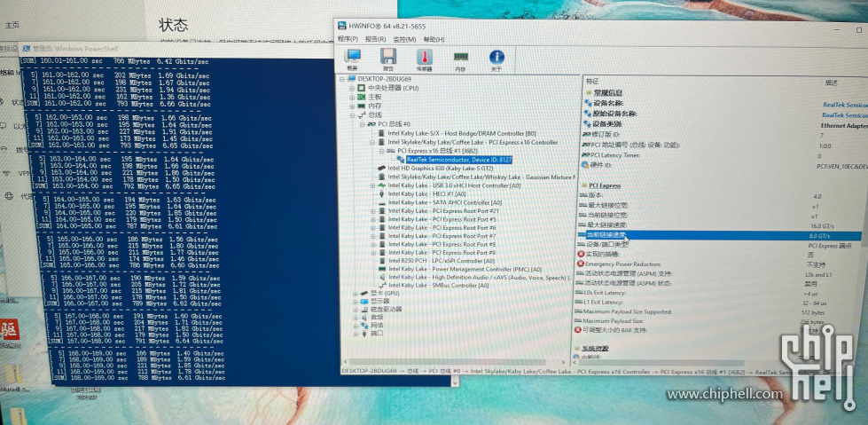Select the RealTek Semiconductor device entry

458,159
